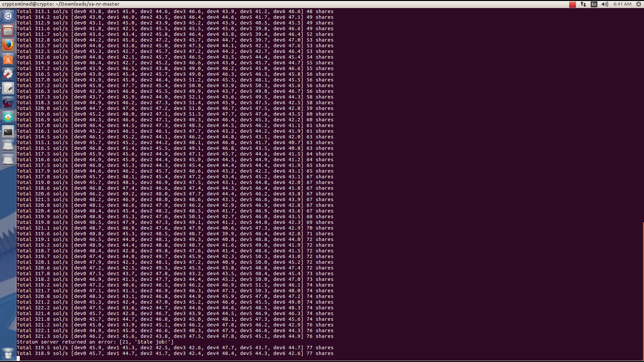Select the volume/speaker icon in tray

pyautogui.click(x=605, y=4)
